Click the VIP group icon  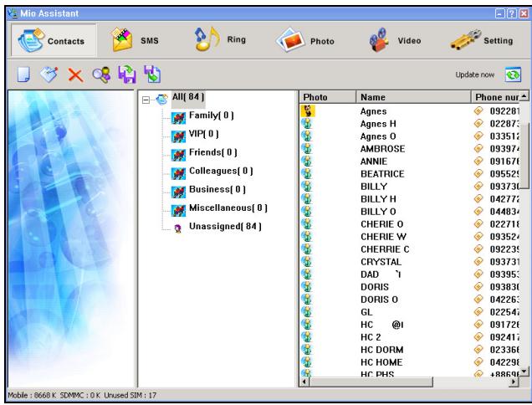[178, 136]
